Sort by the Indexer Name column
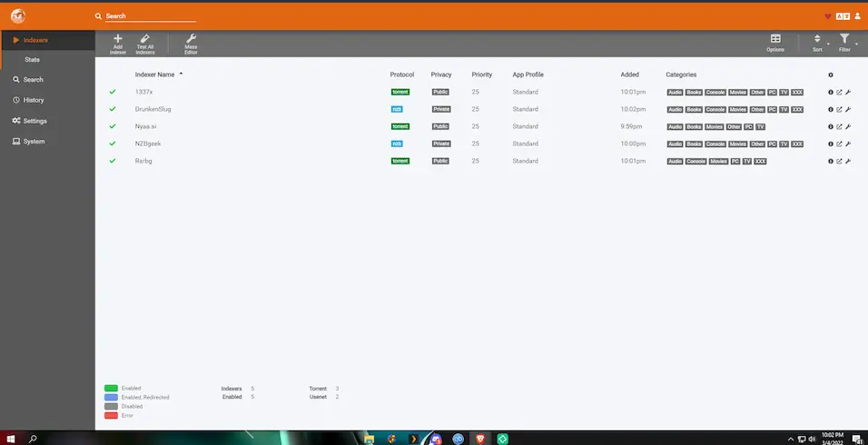868x445 pixels. 154,74
